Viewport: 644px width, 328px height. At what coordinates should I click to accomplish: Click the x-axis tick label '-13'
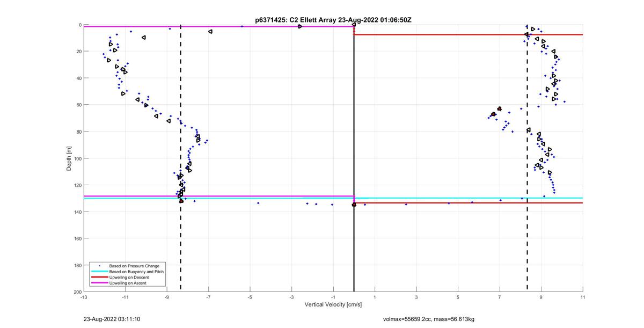(83, 297)
